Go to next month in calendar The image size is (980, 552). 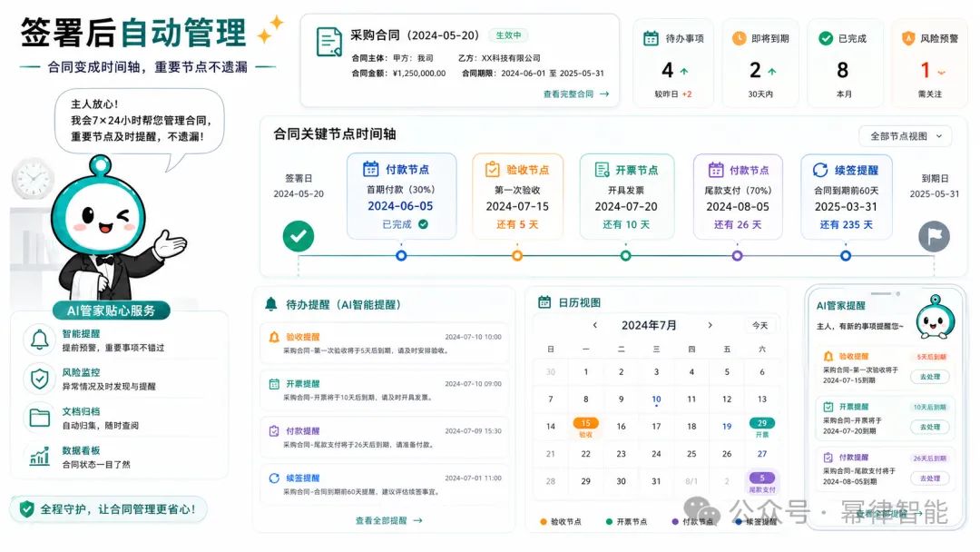click(710, 325)
